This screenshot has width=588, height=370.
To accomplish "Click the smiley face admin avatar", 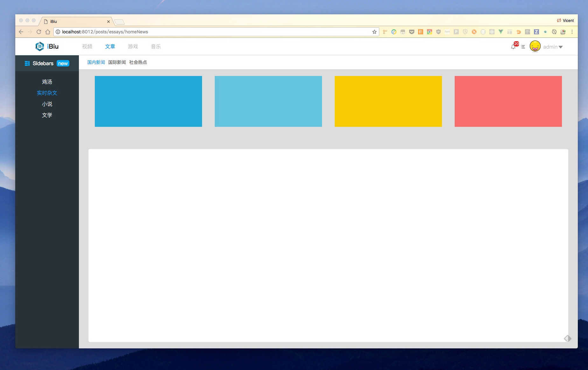I will tap(535, 46).
